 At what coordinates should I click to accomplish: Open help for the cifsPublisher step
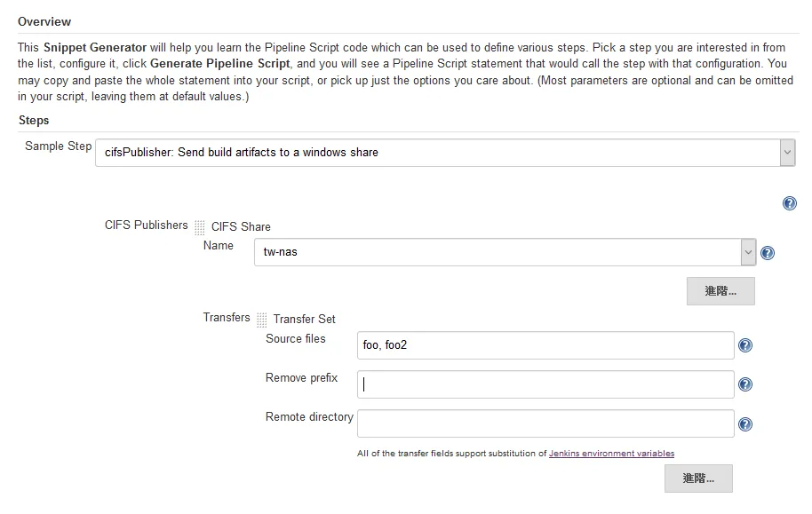point(789,203)
